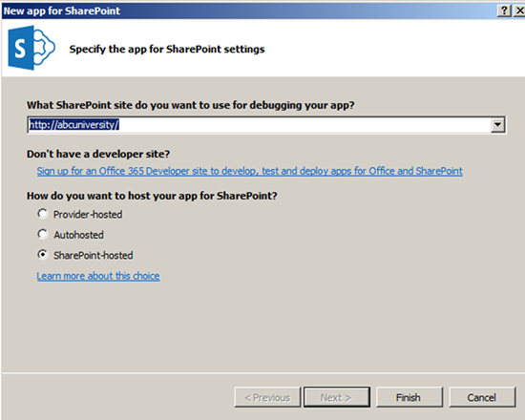525x420 pixels.
Task: Click the help question mark button
Action: coord(504,10)
